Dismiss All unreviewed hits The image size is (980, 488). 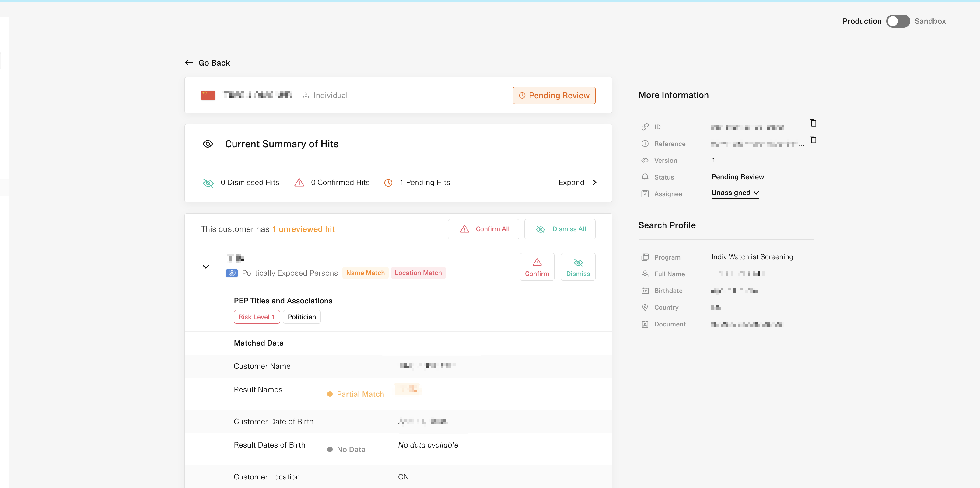[x=560, y=229]
